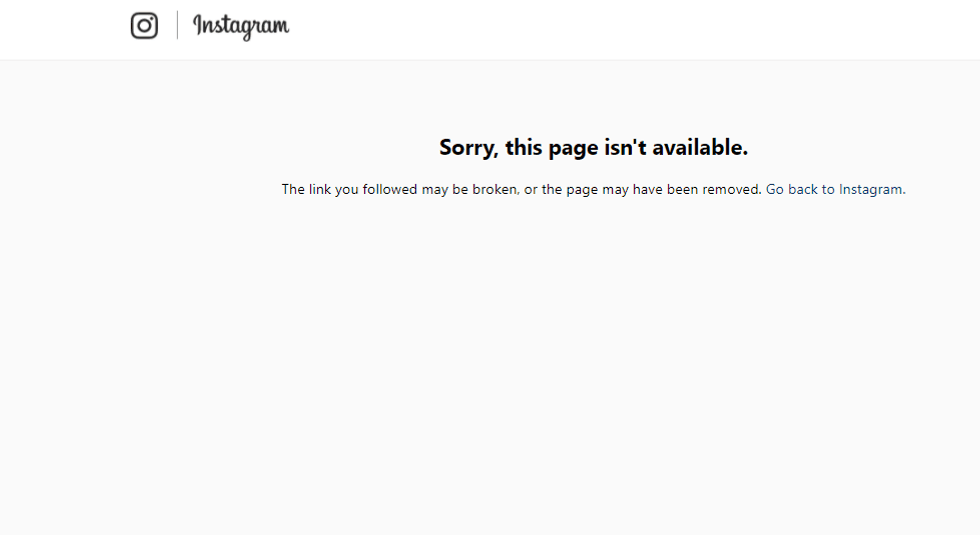Click the word 'Instagram.' at the link's end
The image size is (980, 535).
[x=872, y=189]
